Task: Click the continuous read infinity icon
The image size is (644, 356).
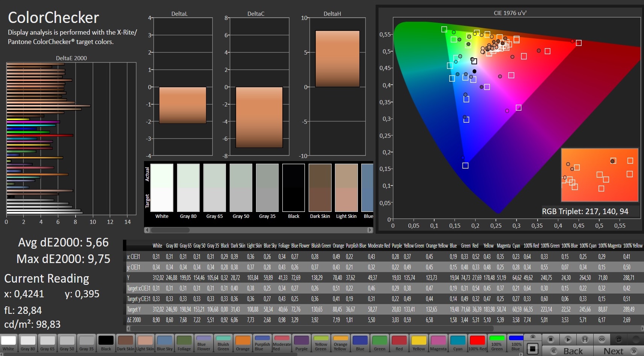Action: pos(602,339)
